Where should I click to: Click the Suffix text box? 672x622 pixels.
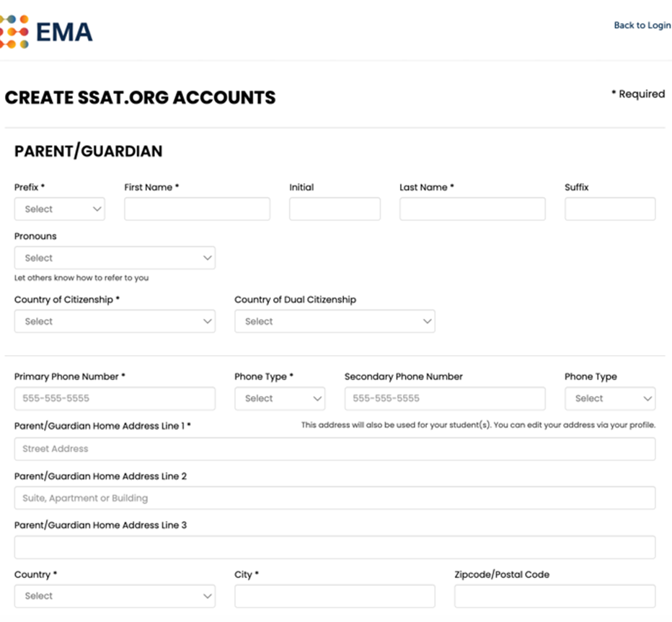[x=610, y=209]
